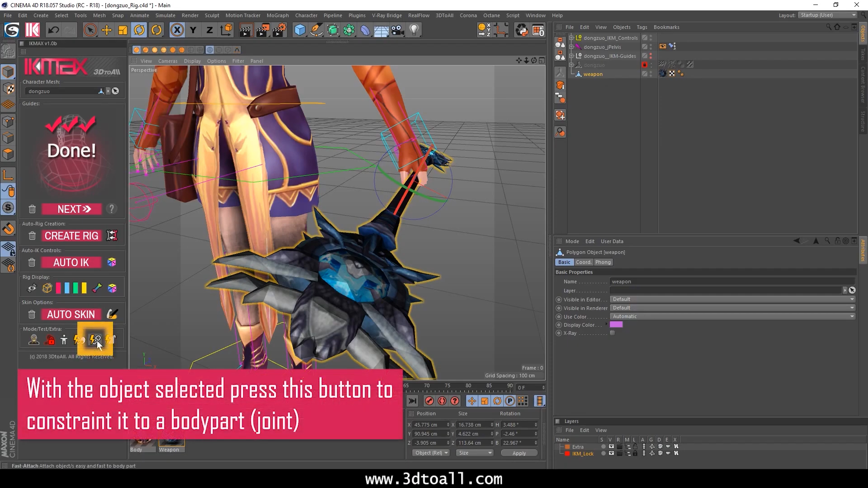
Task: Click the Weapon material thumbnail
Action: (x=171, y=442)
